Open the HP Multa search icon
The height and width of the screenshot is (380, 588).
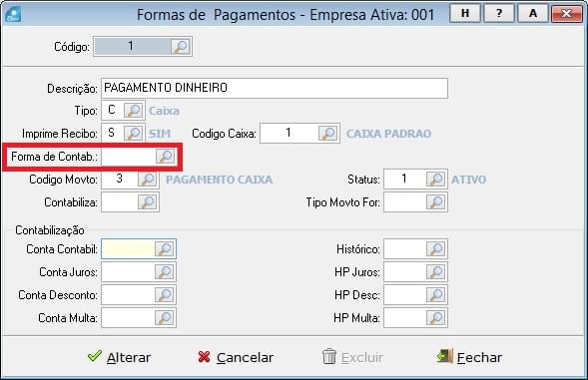[x=435, y=318]
